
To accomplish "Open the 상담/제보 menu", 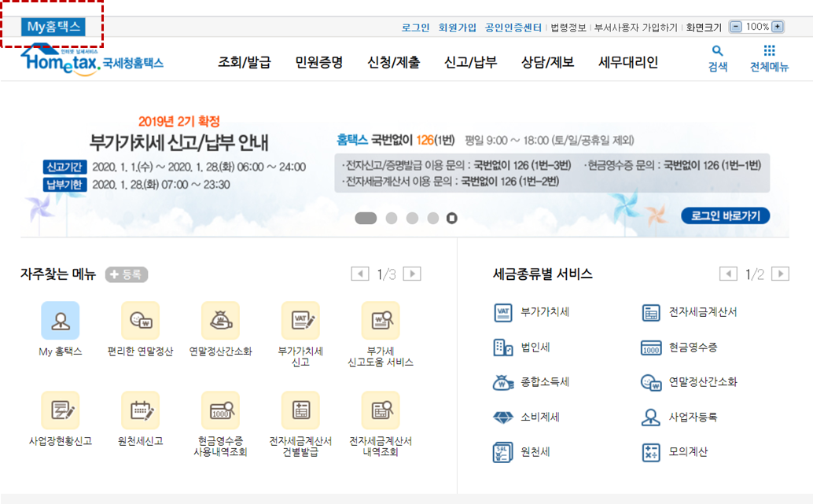I will point(547,63).
